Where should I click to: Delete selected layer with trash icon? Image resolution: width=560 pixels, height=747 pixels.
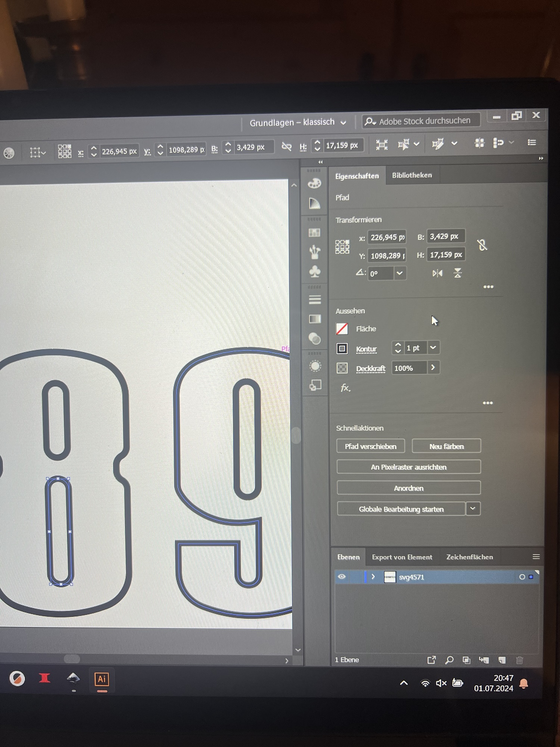519,660
